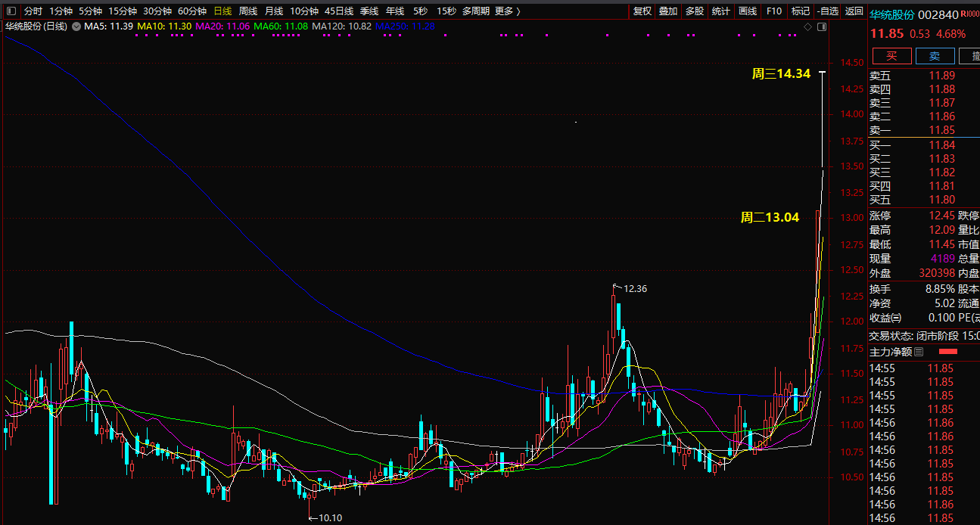The width and height of the screenshot is (980, 525).
Task: Click the magenta MA20: 11.06 label
Action: (222, 26)
